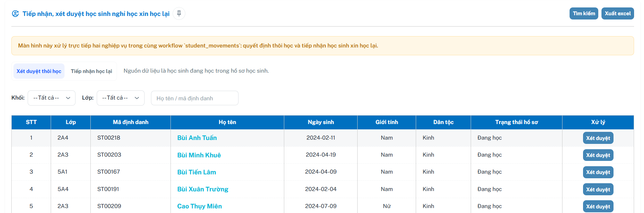Viewport: 644px width, 213px height.
Task: Switch to Xét duyệt thôi học tab
Action: 39,71
